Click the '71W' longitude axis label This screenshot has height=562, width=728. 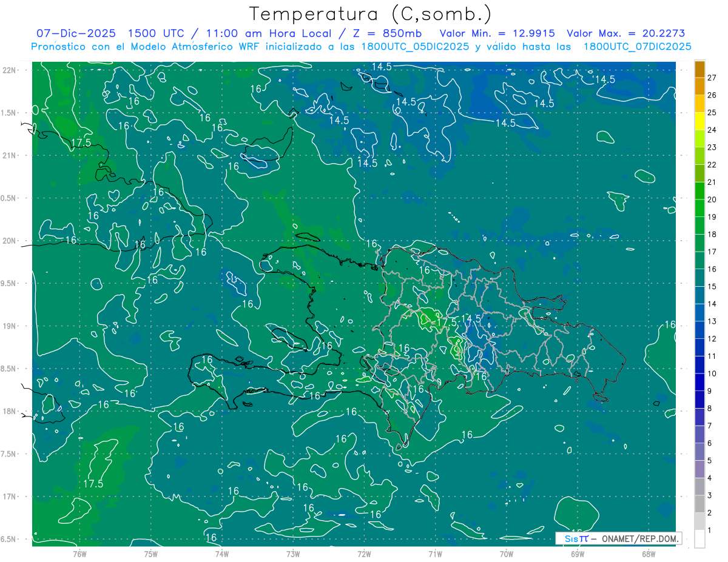point(435,554)
